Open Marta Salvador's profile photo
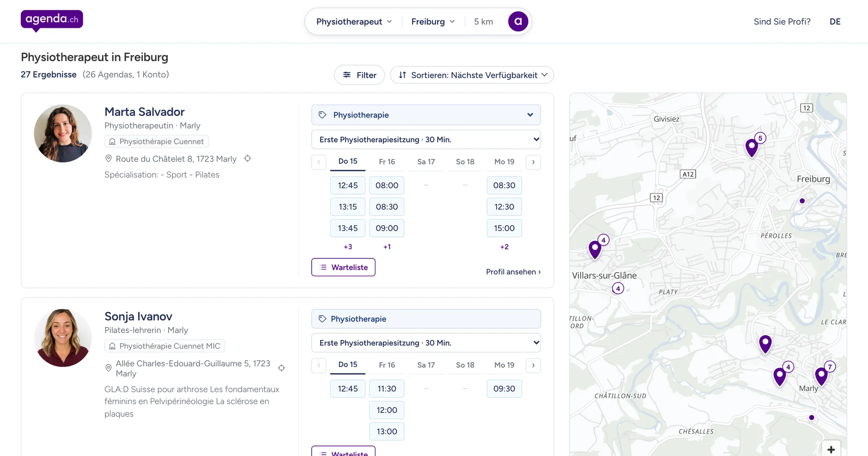The height and width of the screenshot is (456, 868). (x=63, y=133)
